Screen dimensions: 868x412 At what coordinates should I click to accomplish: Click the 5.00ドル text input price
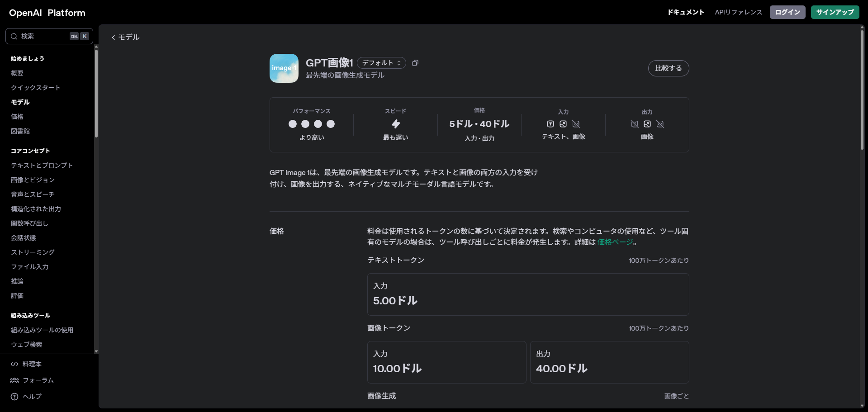pos(395,301)
